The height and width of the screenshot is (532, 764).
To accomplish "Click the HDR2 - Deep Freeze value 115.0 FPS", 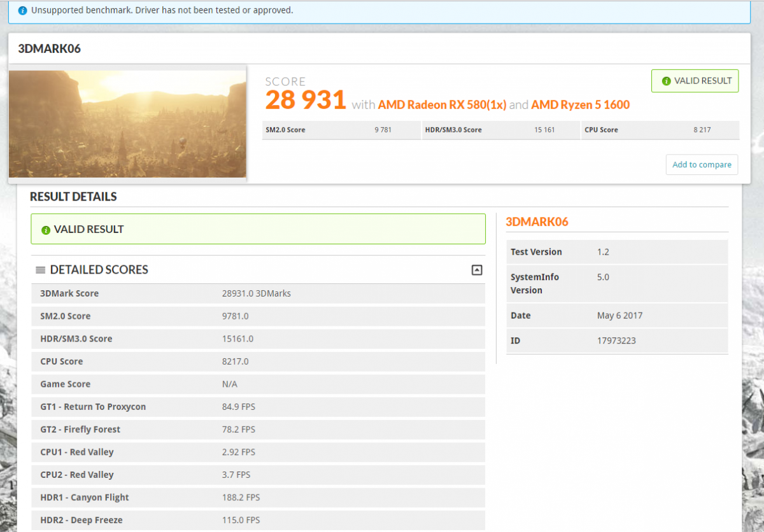I will [x=241, y=521].
